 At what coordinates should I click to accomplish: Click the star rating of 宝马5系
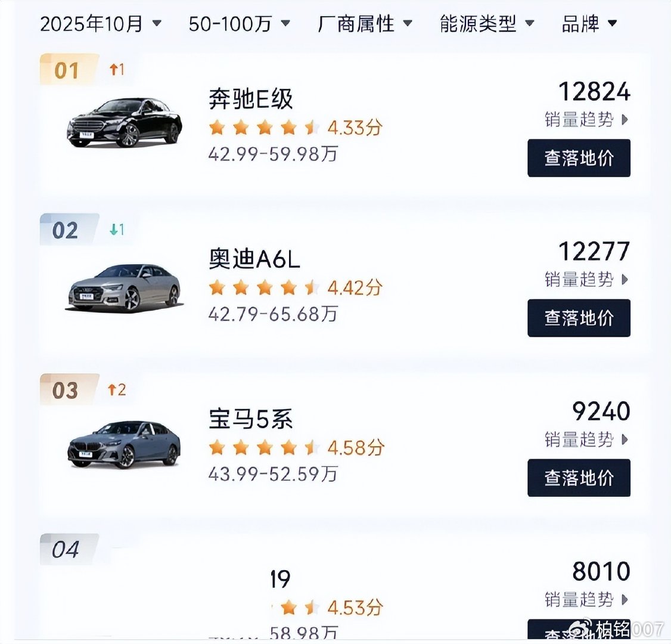[x=264, y=447]
